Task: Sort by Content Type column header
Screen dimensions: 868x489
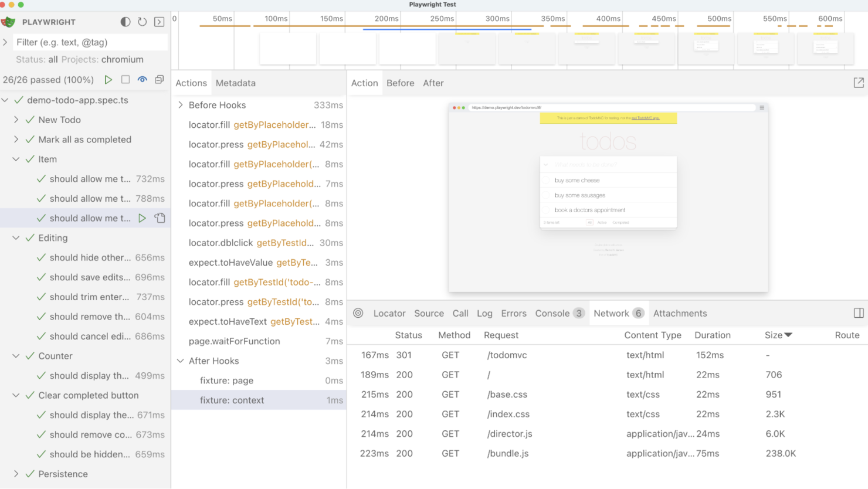Action: tap(653, 335)
